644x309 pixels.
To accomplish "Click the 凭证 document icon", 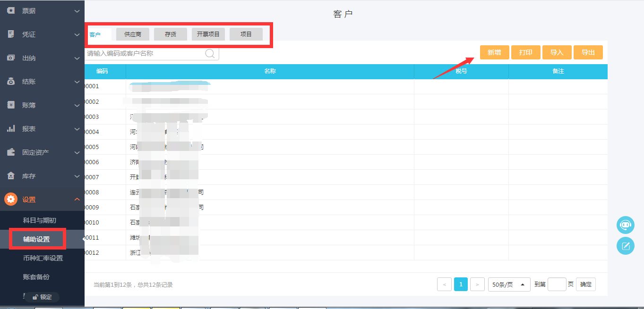I will point(11,34).
